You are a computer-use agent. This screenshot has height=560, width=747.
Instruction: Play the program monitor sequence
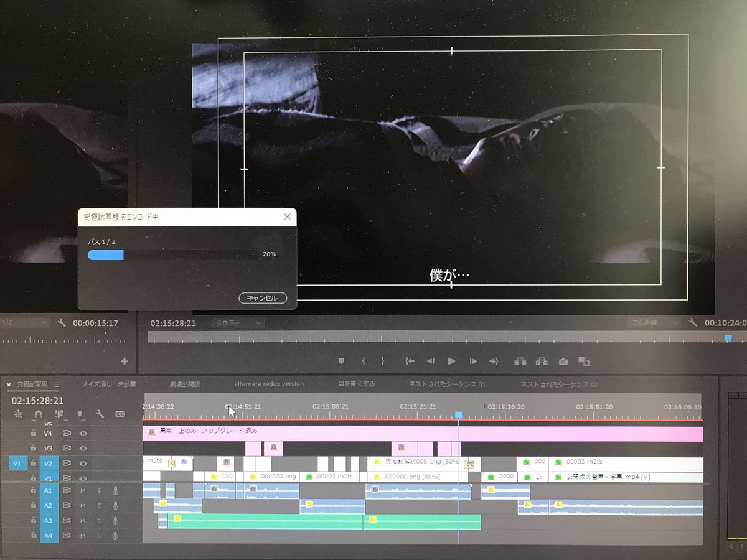(x=452, y=361)
